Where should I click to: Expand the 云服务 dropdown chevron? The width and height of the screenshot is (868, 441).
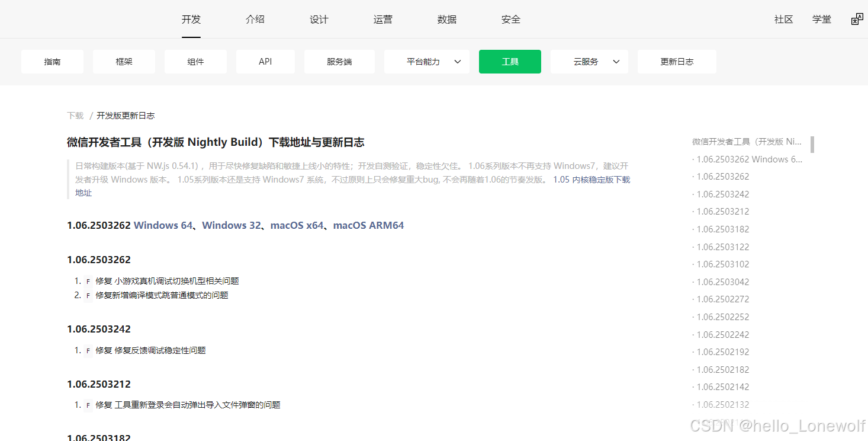tap(616, 62)
